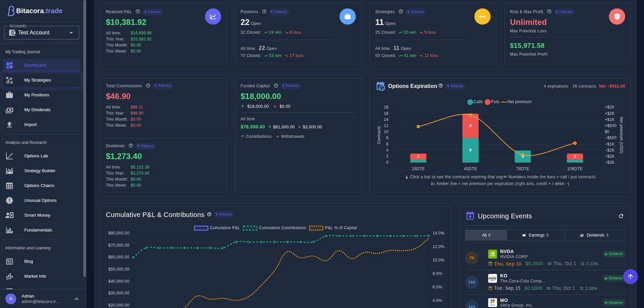Viewport: 644px width, 308px height.
Task: Click the Dividend tag on NVDA row
Action: 614,254
